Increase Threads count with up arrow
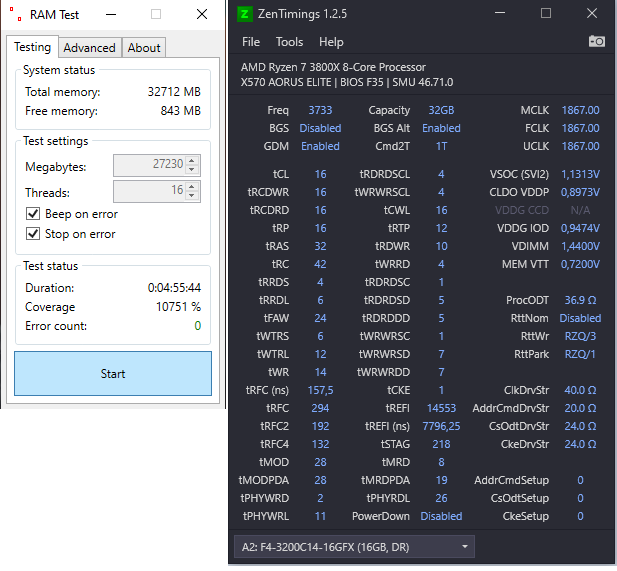Image resolution: width=617 pixels, height=571 pixels. pos(192,187)
